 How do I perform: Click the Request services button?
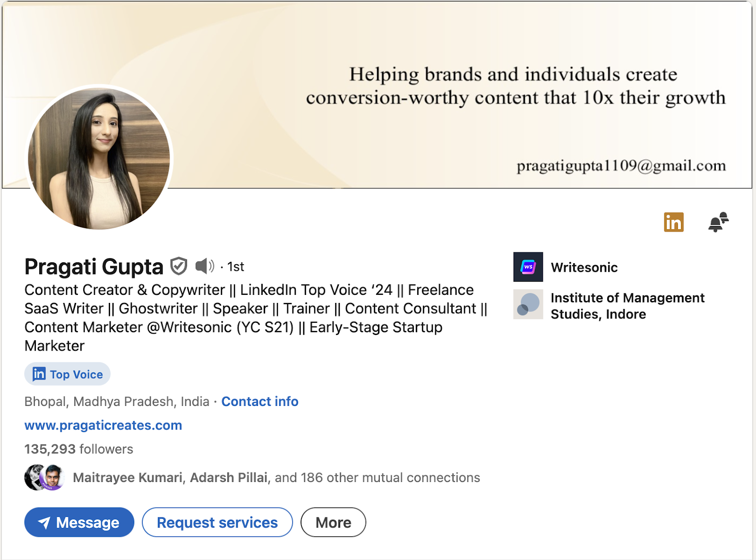click(217, 522)
